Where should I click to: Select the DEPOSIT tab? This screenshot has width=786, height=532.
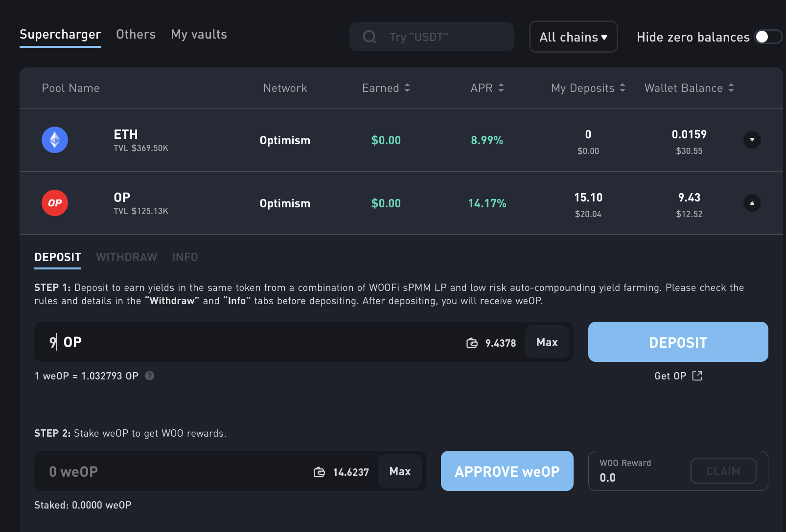(58, 257)
